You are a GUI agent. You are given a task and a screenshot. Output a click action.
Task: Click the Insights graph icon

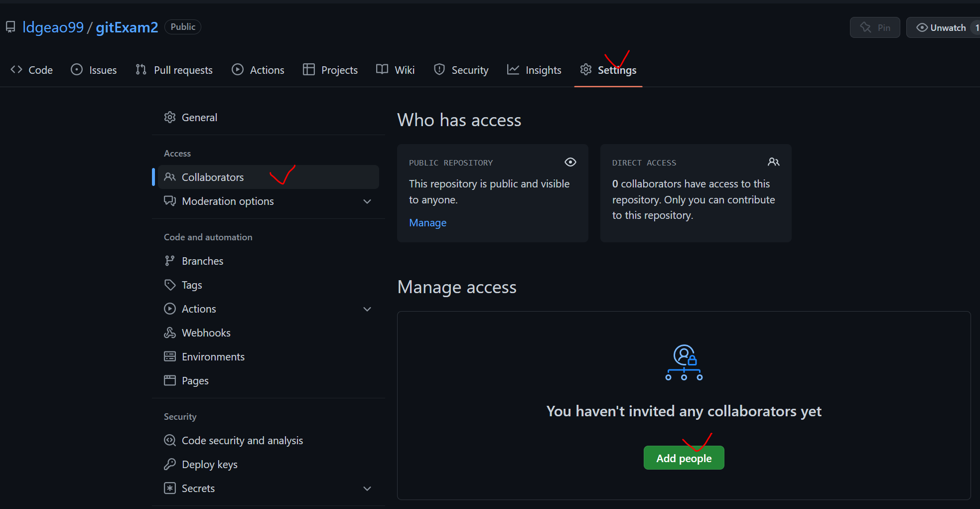point(513,70)
